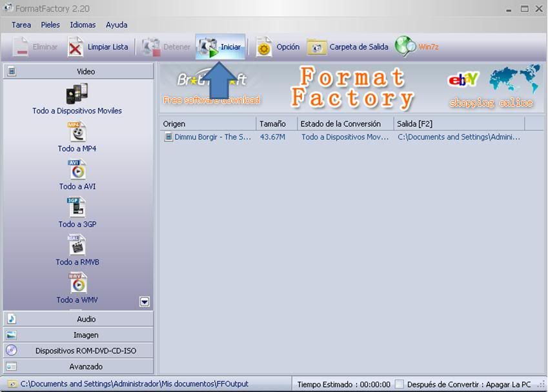Viewport: 548px width, 392px height.
Task: Click the Detener stop icon
Action: point(151,47)
